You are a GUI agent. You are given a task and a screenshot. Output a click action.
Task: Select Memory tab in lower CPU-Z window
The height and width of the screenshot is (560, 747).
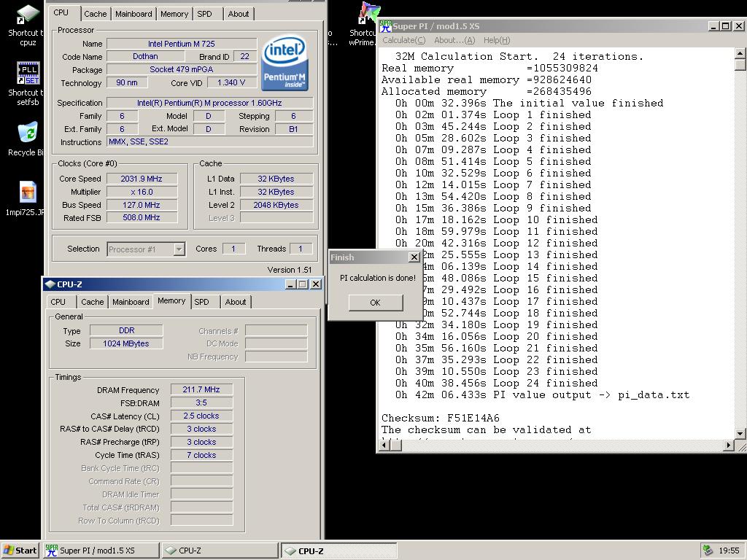(x=171, y=301)
